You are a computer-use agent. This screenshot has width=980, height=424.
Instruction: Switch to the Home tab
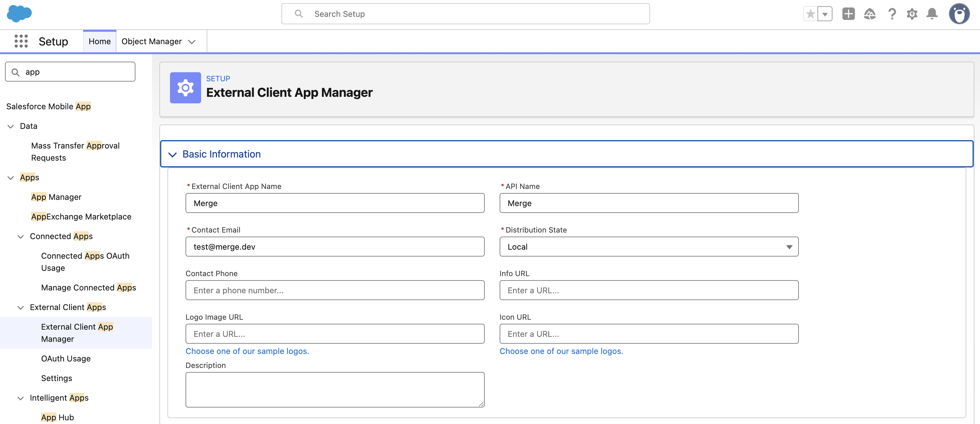click(100, 41)
